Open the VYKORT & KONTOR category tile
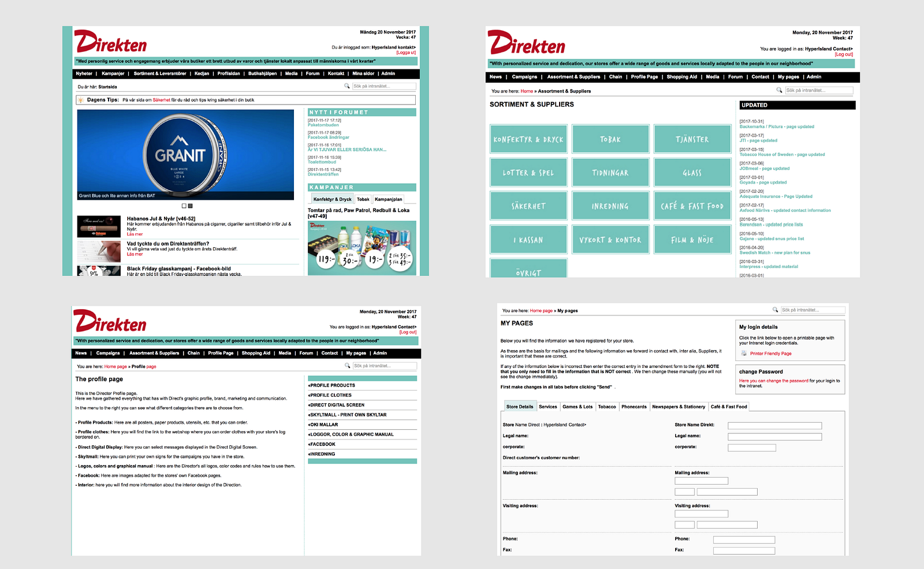Viewport: 924px width, 569px height. point(610,239)
